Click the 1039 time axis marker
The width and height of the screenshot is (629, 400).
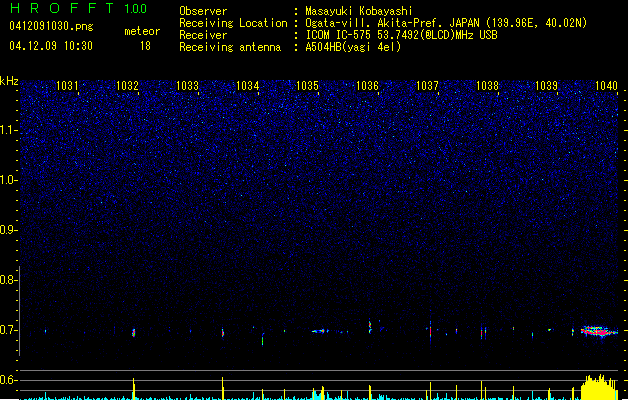(546, 85)
